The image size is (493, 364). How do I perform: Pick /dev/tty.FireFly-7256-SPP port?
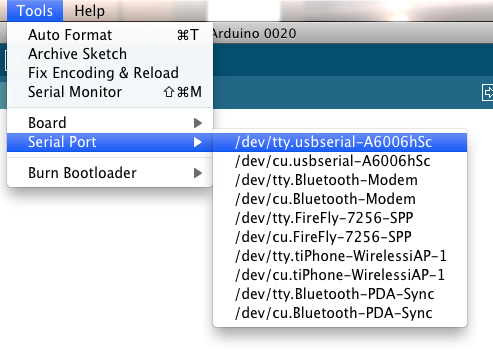click(x=340, y=218)
